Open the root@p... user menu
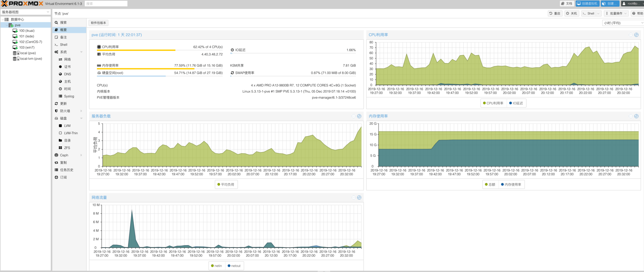Screen dimensions: 644x272 click(633, 4)
